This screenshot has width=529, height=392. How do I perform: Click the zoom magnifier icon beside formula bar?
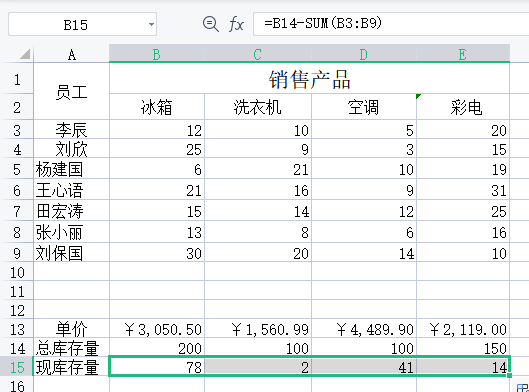211,24
